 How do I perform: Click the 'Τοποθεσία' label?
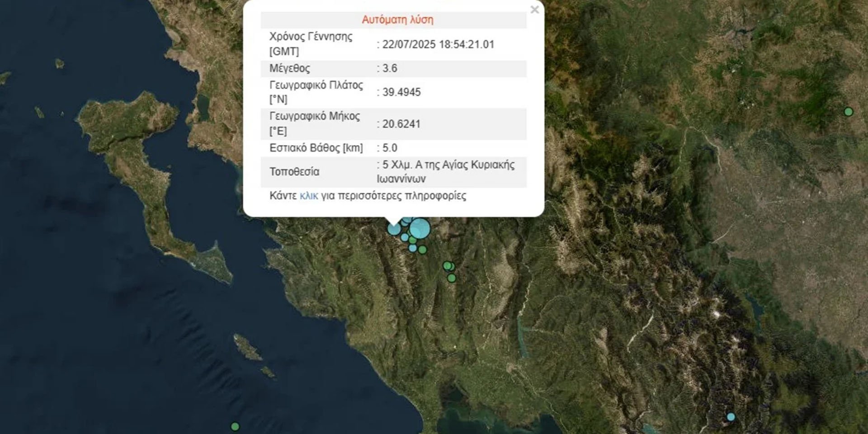(x=294, y=172)
